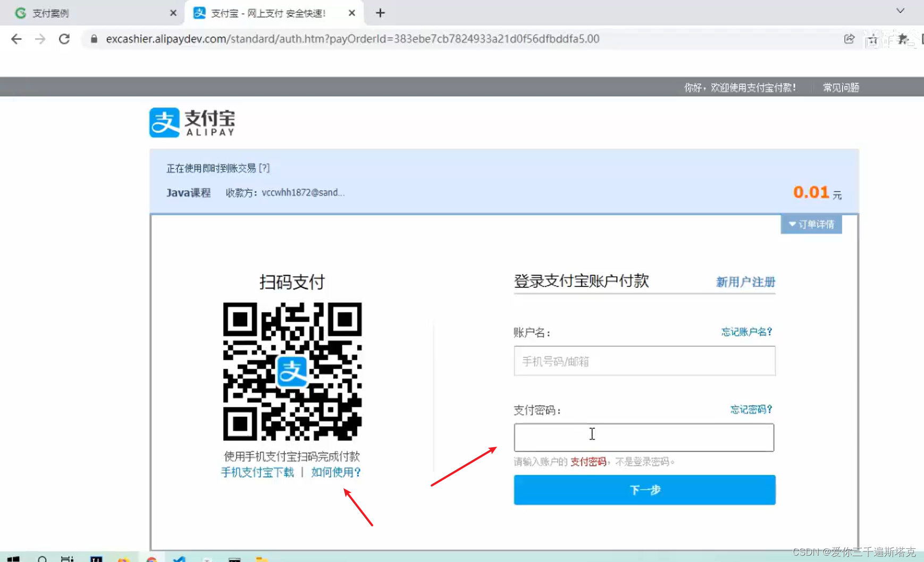Click the Alipay logo
The image size is (924, 562).
(x=192, y=123)
